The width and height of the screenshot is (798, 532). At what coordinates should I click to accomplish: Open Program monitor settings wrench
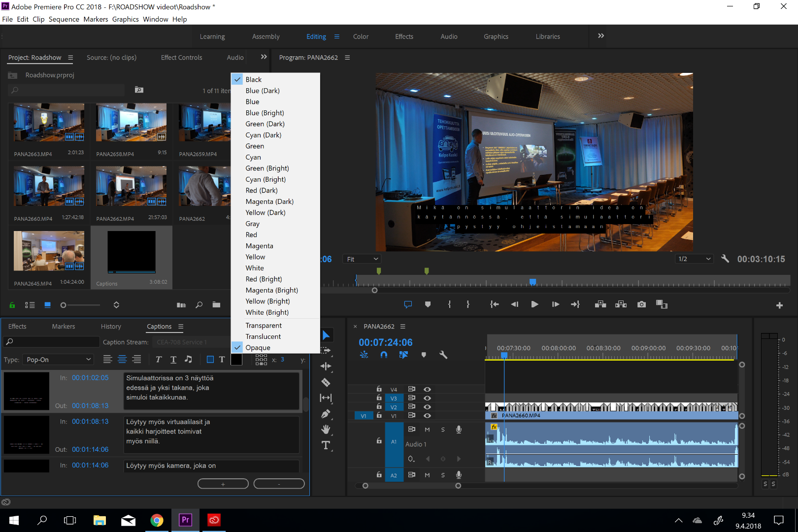725,259
